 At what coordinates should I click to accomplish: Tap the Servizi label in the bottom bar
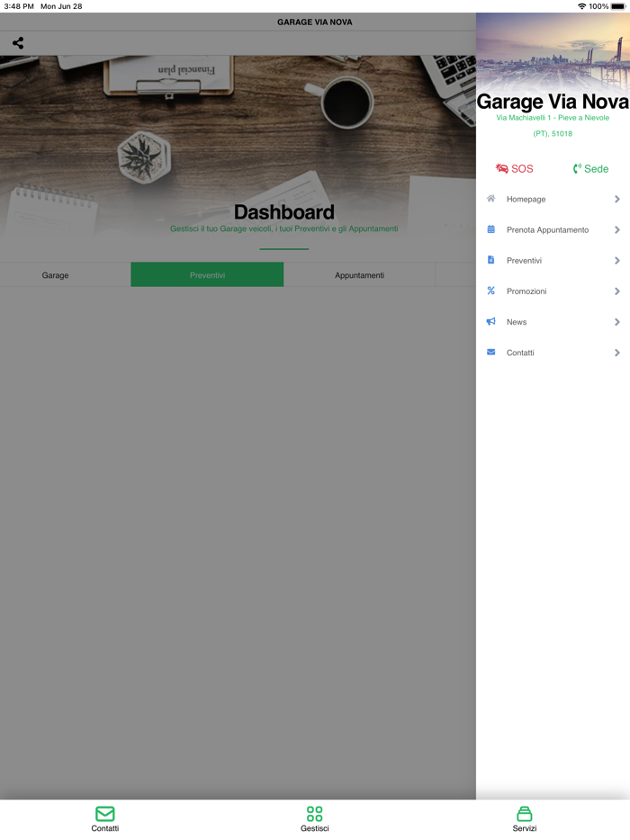tap(525, 828)
